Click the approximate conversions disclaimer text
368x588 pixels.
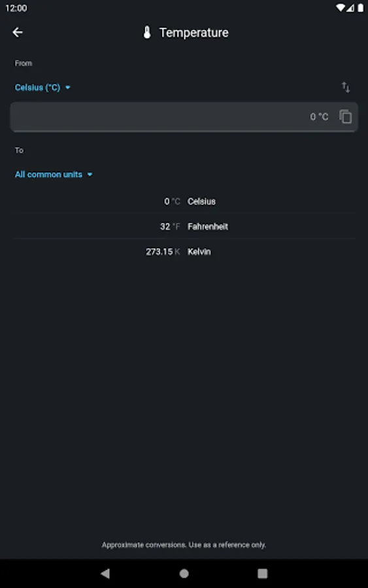click(184, 544)
